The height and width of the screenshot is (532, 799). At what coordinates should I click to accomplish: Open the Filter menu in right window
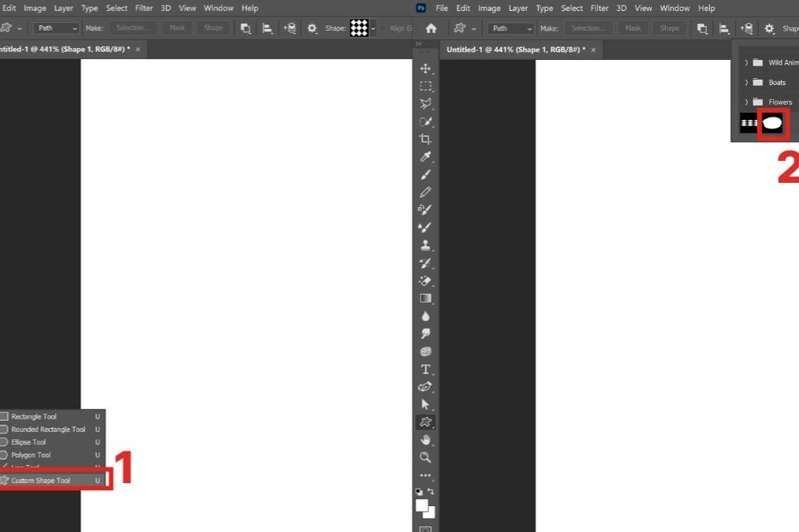(x=599, y=8)
